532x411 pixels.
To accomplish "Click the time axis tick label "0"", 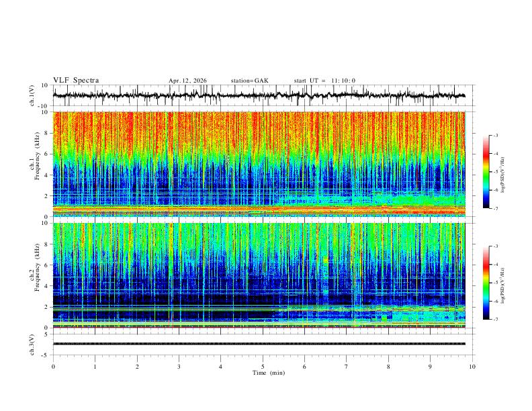I will click(53, 367).
